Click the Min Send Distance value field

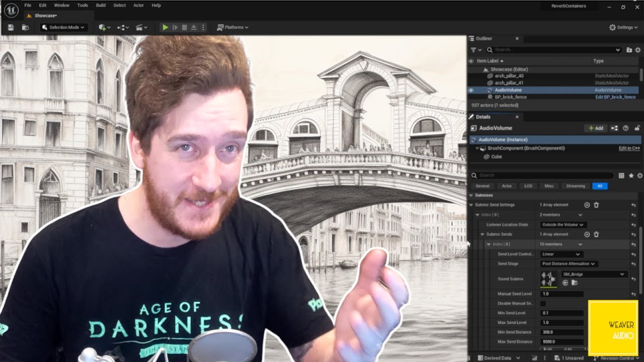coord(562,332)
